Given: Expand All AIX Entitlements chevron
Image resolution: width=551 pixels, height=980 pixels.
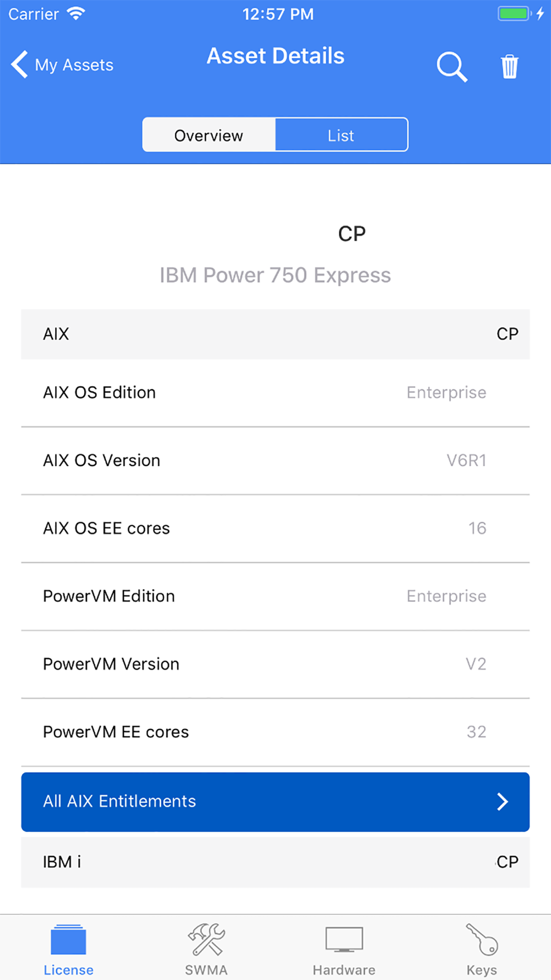Looking at the screenshot, I should 502,801.
